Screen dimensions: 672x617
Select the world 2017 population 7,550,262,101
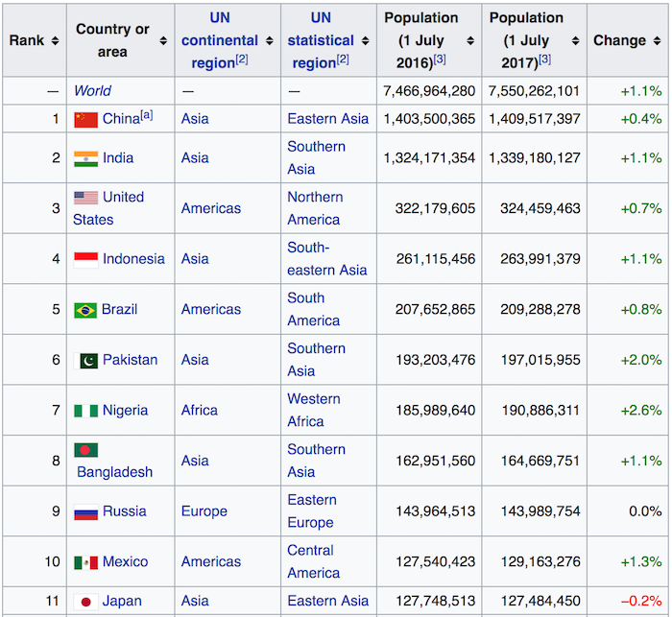click(x=534, y=91)
